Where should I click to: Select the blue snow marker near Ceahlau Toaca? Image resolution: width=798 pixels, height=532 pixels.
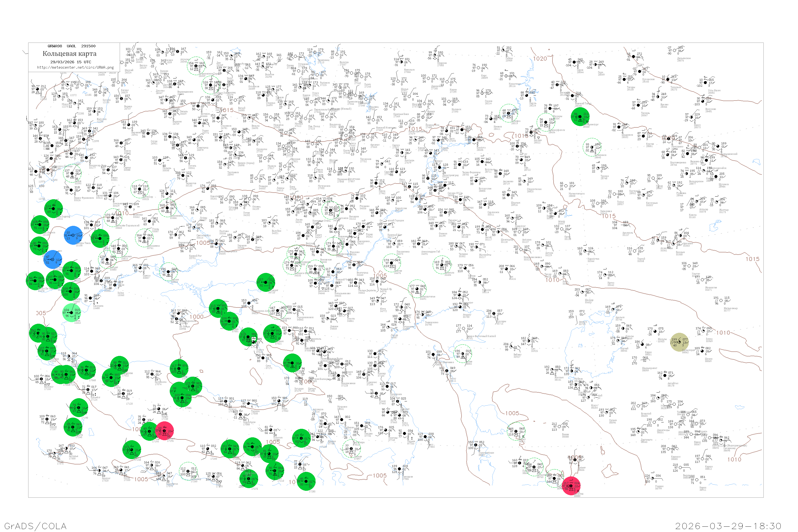pos(73,235)
